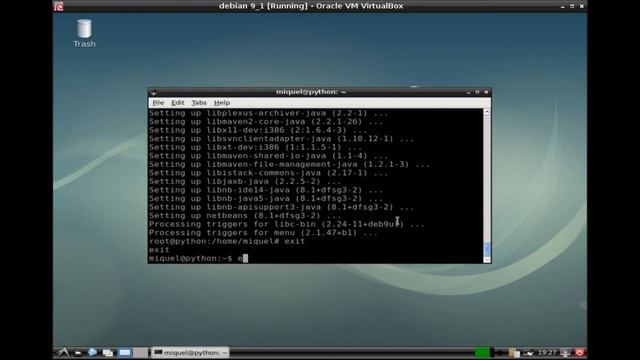Close the VirtualBox VM window
Screen dimensions: 640x360
[x=582, y=6]
